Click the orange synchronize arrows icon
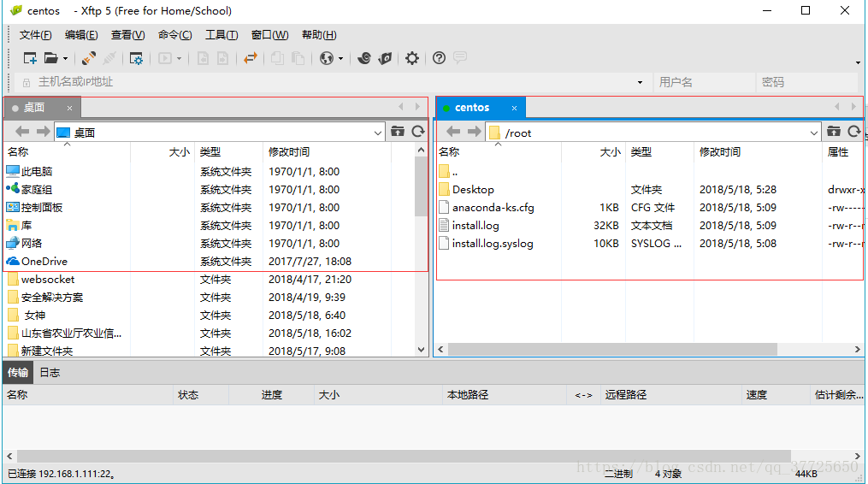Viewport: 868px width, 484px height. tap(251, 57)
